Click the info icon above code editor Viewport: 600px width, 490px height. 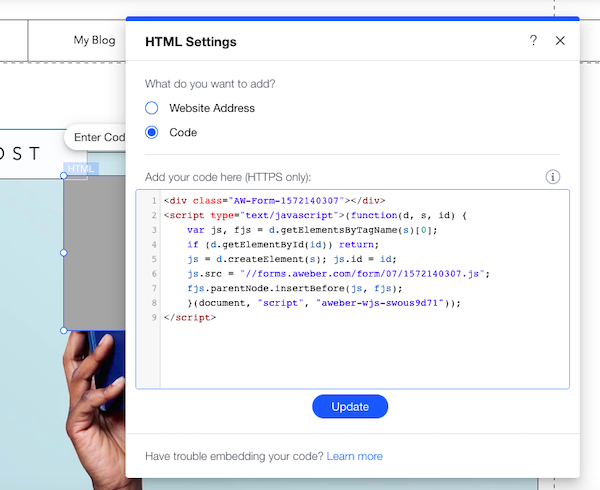553,177
